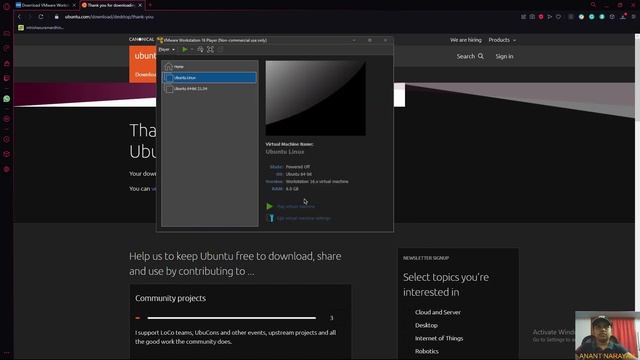This screenshot has height=360, width=640.
Task: Click the browser downloads icon with red badge
Action: point(623,17)
